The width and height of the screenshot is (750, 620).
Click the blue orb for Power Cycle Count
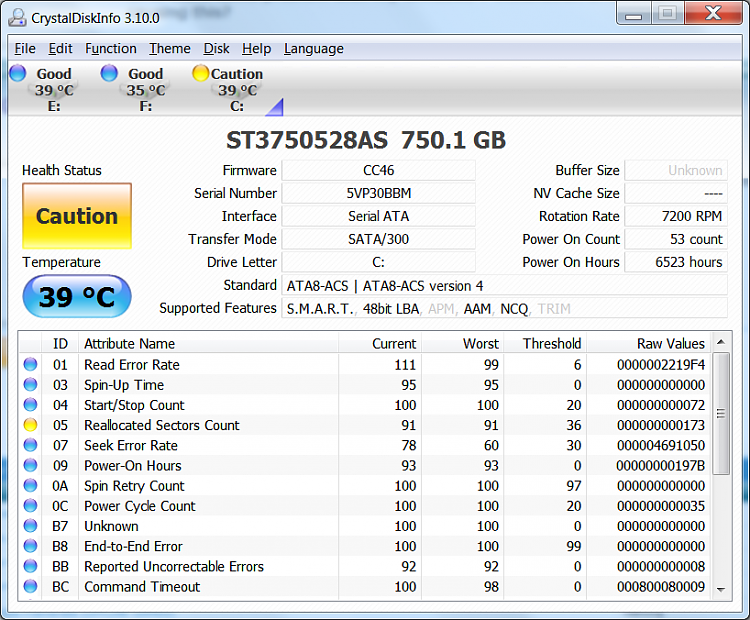30,506
